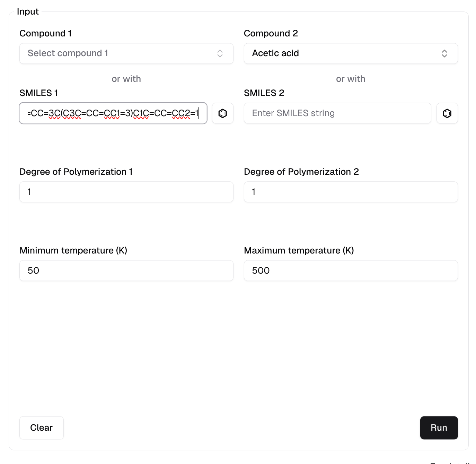This screenshot has height=464, width=476.
Task: Click the 'Maximum temperature (K)' label
Action: (299, 250)
